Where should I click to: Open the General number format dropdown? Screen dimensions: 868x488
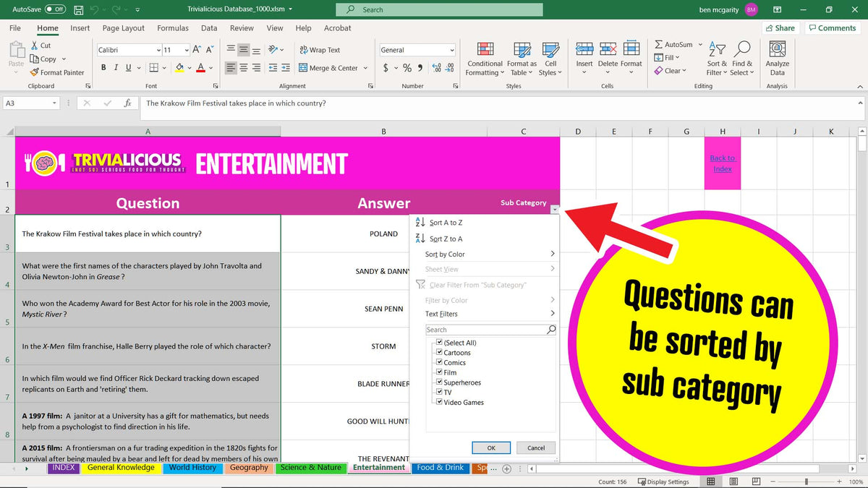pos(452,50)
